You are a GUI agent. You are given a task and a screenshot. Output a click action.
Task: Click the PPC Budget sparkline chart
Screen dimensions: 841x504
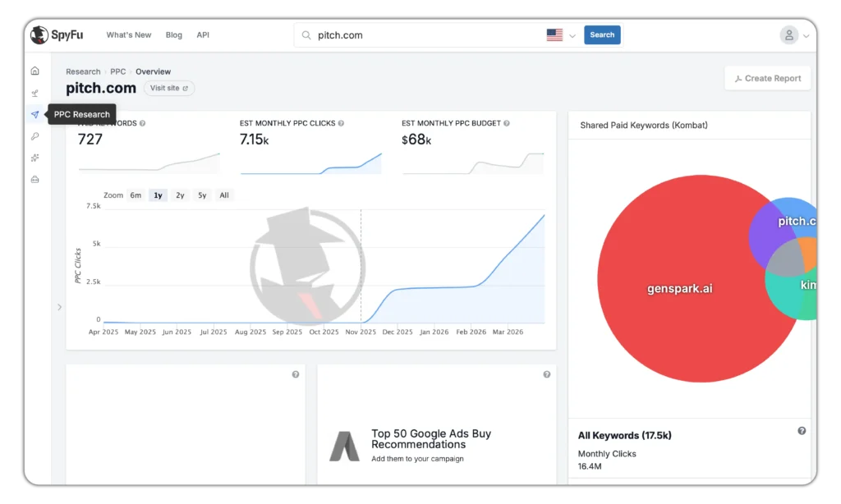point(473,163)
